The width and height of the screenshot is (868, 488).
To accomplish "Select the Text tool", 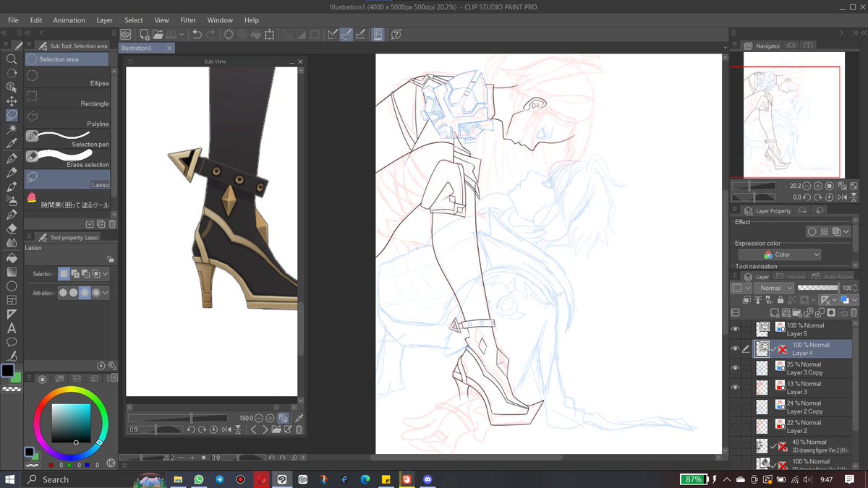I will [10, 327].
